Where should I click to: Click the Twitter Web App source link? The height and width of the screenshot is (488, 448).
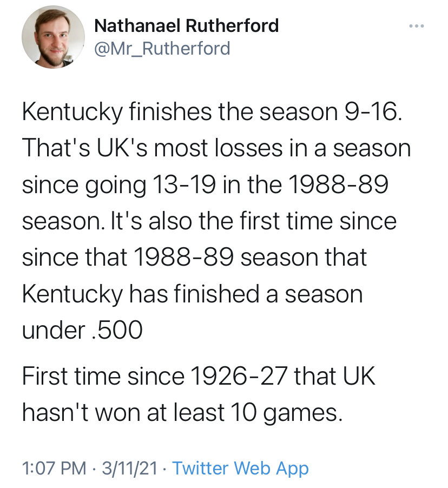(x=240, y=468)
